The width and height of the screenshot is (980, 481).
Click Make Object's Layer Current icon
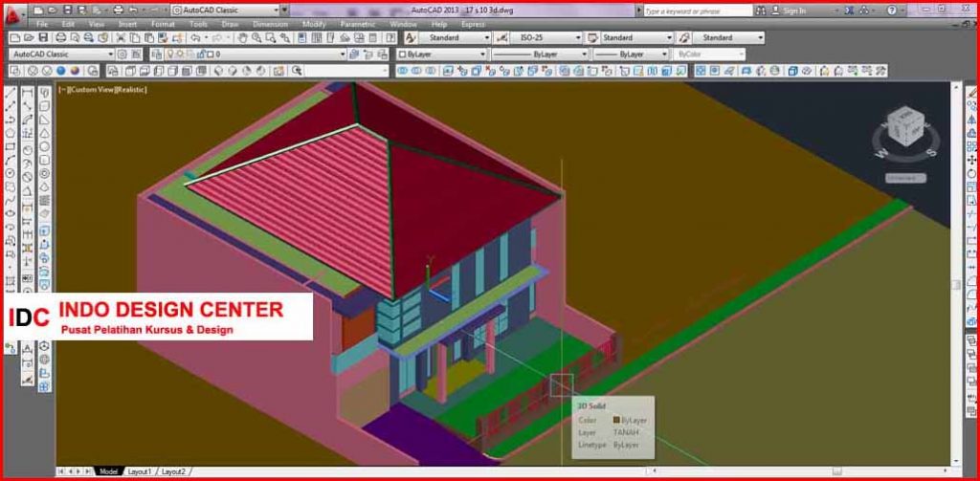pyautogui.click(x=355, y=55)
